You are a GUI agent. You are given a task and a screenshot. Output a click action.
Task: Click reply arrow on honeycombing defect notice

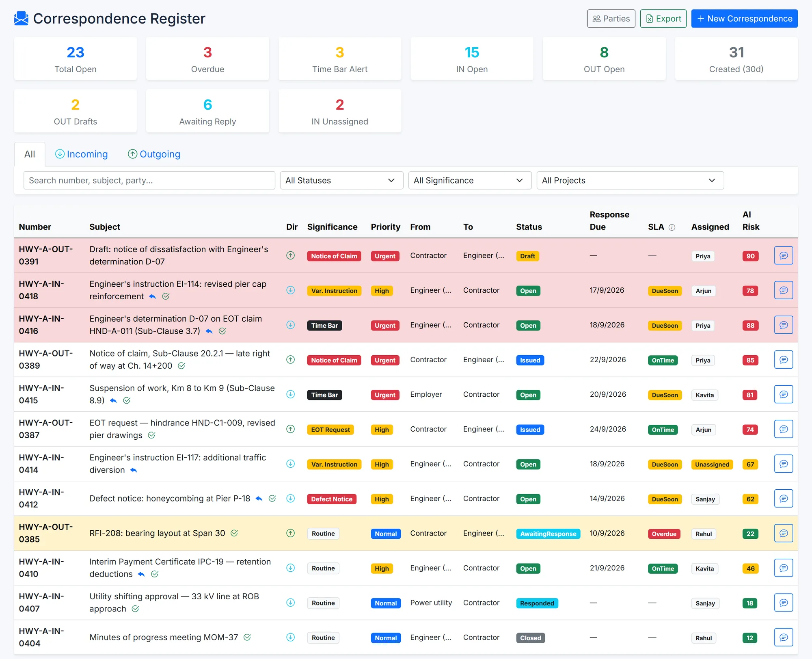pos(259,499)
